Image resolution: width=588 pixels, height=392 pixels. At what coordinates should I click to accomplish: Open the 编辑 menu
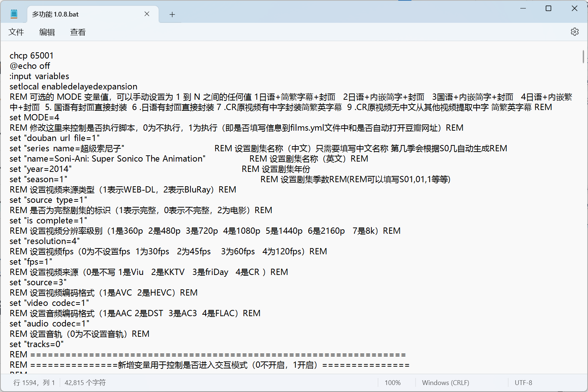pyautogui.click(x=47, y=32)
